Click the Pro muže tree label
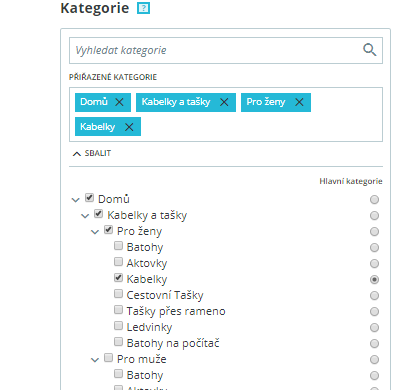This screenshot has width=396, height=390. tap(142, 359)
